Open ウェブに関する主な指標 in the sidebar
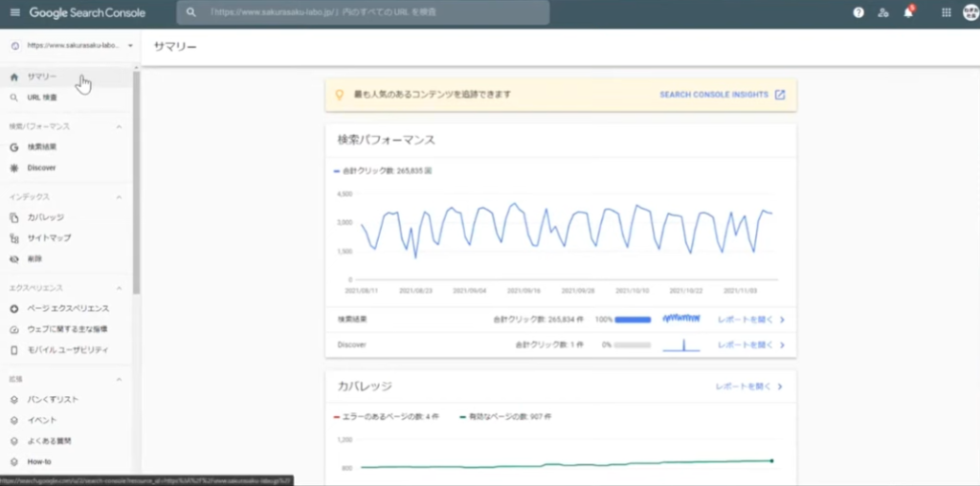Screen dimensions: 980x486 coord(66,329)
